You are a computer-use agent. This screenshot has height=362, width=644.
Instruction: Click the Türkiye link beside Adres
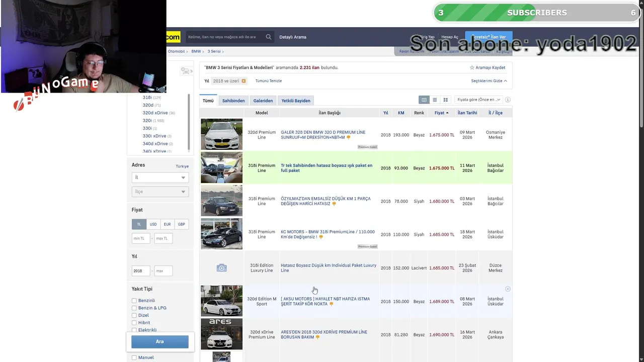[x=182, y=166]
